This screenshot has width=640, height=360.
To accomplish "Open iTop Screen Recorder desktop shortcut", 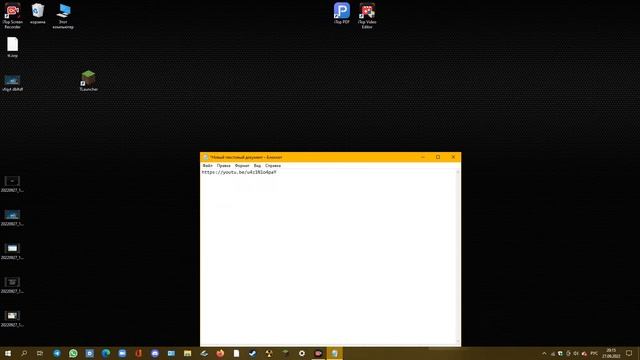I will (x=12, y=16).
